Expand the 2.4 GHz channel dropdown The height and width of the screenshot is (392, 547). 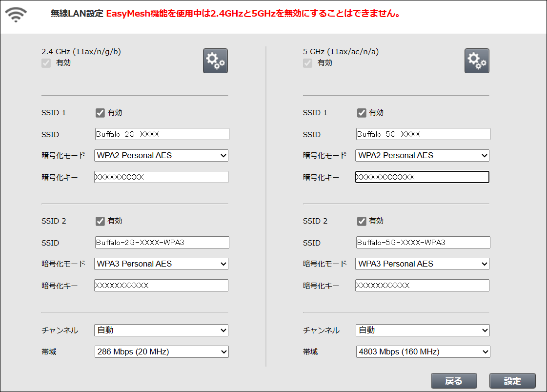161,330
